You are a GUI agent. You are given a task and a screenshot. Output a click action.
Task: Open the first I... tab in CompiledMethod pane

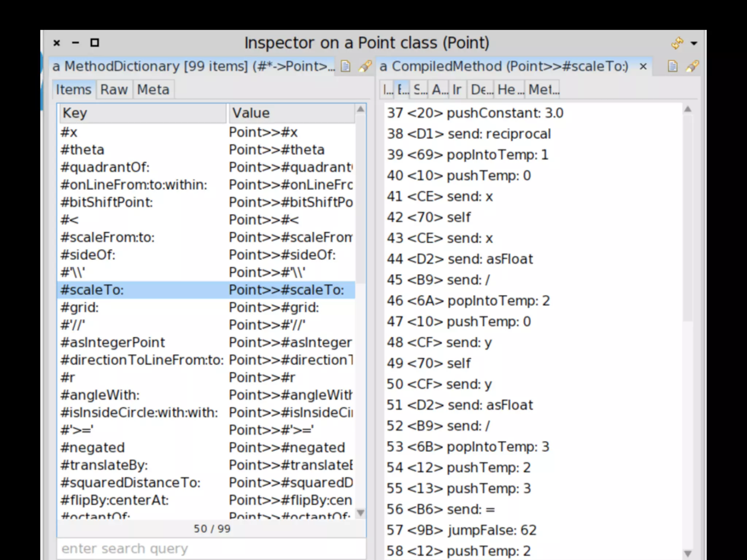coord(388,89)
